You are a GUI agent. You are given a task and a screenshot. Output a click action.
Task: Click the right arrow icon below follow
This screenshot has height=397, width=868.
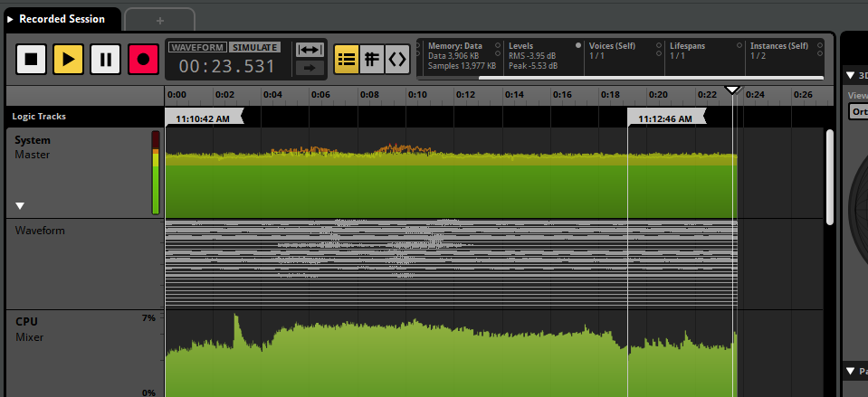310,67
